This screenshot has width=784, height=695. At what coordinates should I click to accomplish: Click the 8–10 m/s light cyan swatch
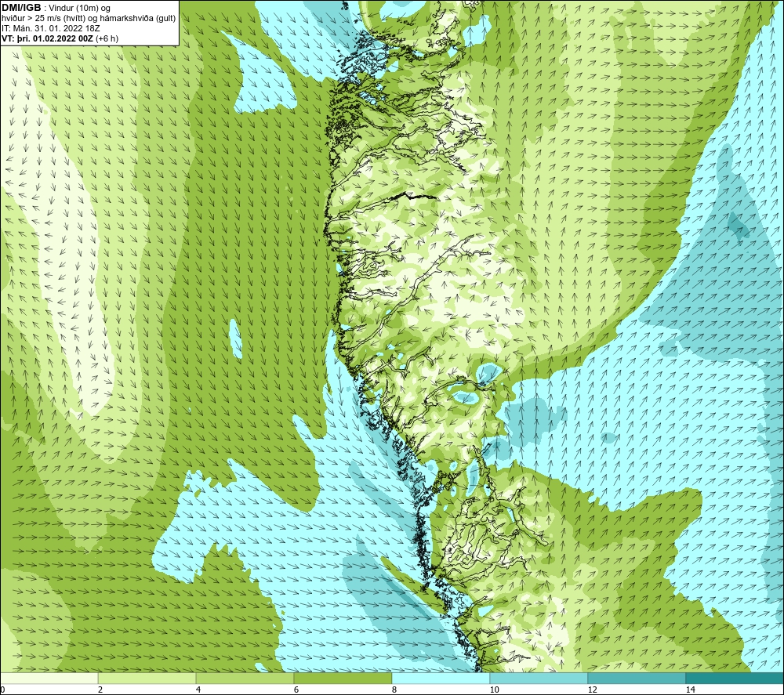click(x=441, y=678)
